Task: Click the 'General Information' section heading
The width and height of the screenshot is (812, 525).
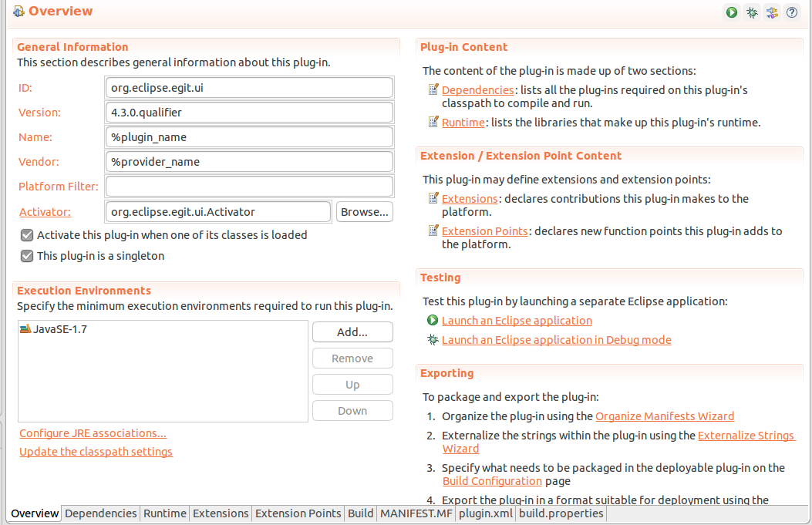Action: click(x=72, y=47)
